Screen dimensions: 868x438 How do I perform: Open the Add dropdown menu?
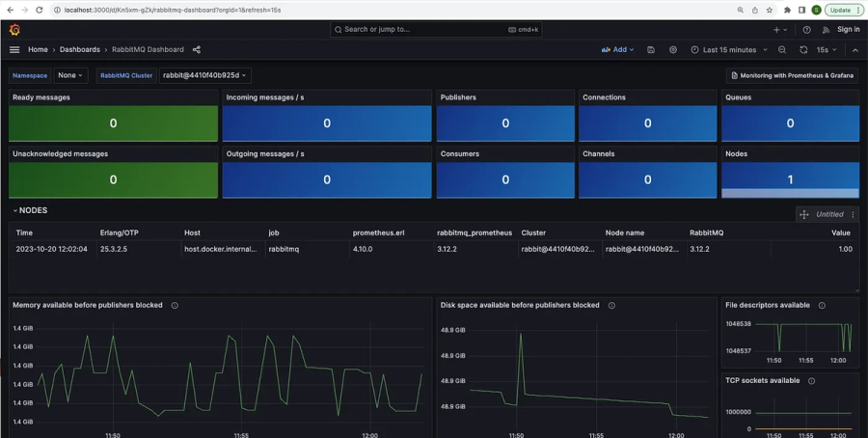618,50
